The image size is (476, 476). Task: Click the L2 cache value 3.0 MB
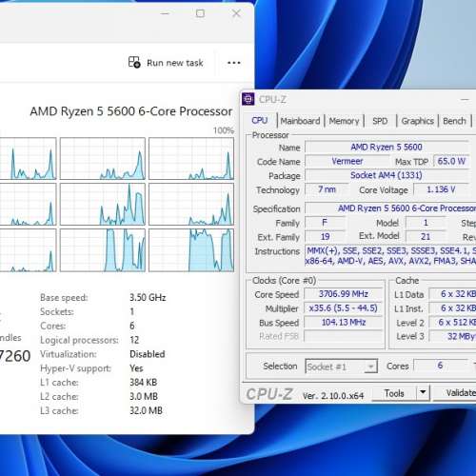[x=144, y=396]
